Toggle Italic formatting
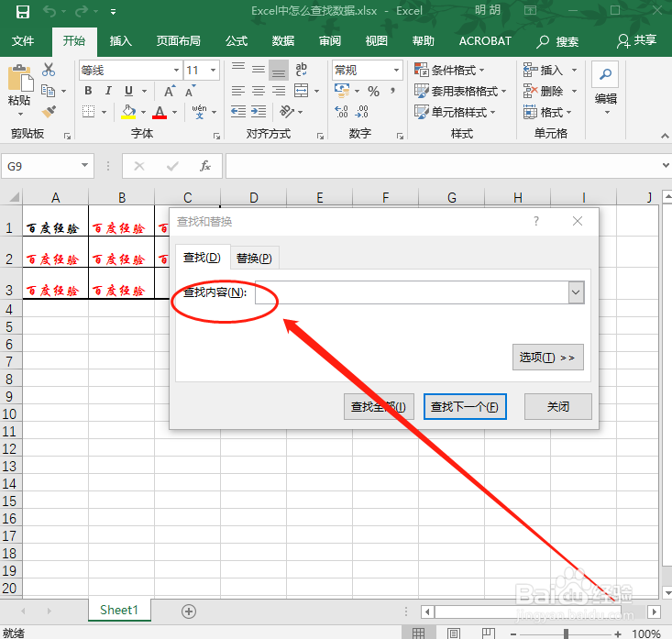This screenshot has height=639, width=672. 108,91
